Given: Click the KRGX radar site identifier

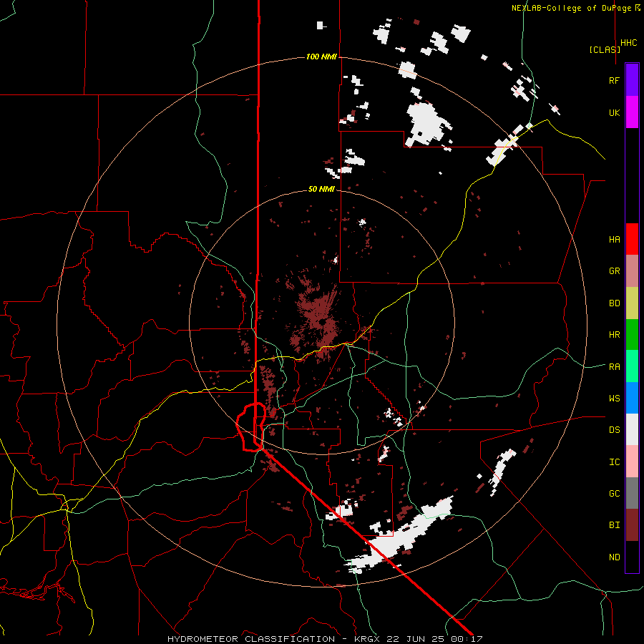Looking at the screenshot, I should click(x=368, y=639).
